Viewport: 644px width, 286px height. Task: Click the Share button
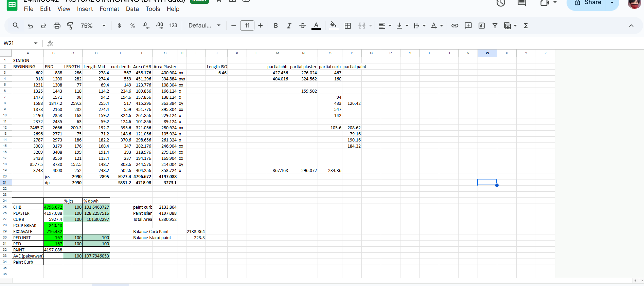pyautogui.click(x=586, y=3)
